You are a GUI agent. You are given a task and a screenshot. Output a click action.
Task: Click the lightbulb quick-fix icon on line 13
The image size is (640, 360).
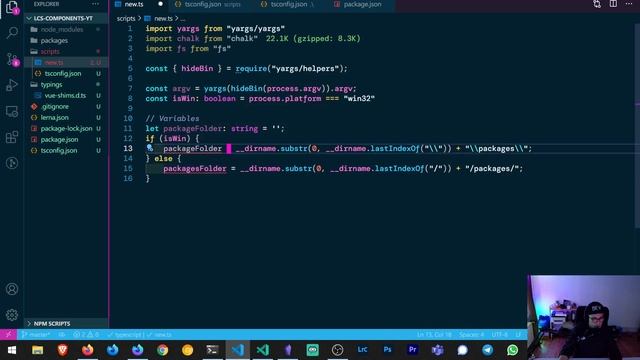(x=150, y=148)
